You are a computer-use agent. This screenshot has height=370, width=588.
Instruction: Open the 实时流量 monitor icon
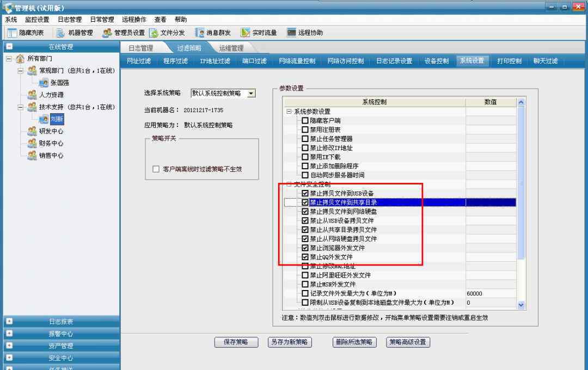pos(246,33)
